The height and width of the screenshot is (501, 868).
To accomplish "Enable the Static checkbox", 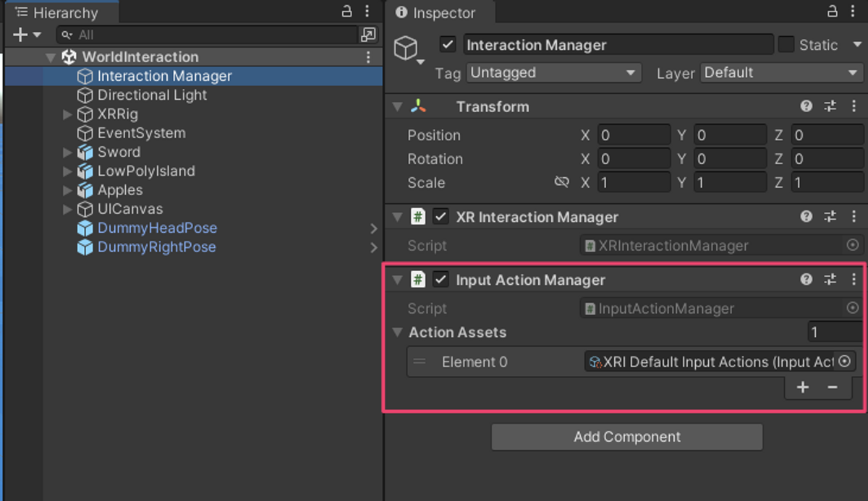I will [x=786, y=45].
